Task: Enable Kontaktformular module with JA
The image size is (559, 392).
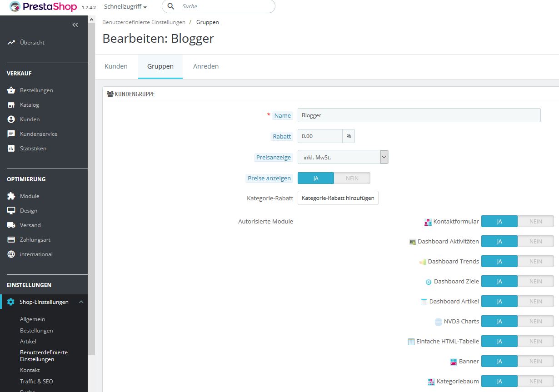Action: pos(499,221)
